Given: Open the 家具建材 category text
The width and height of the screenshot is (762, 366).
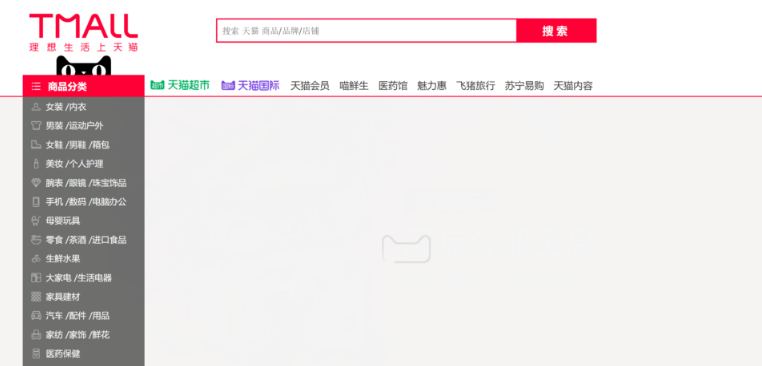Looking at the screenshot, I should (63, 297).
